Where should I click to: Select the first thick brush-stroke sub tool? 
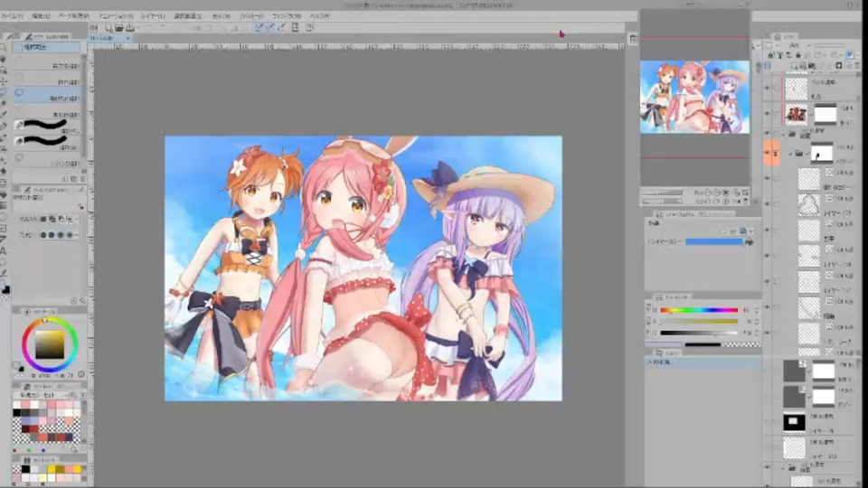coord(46,125)
